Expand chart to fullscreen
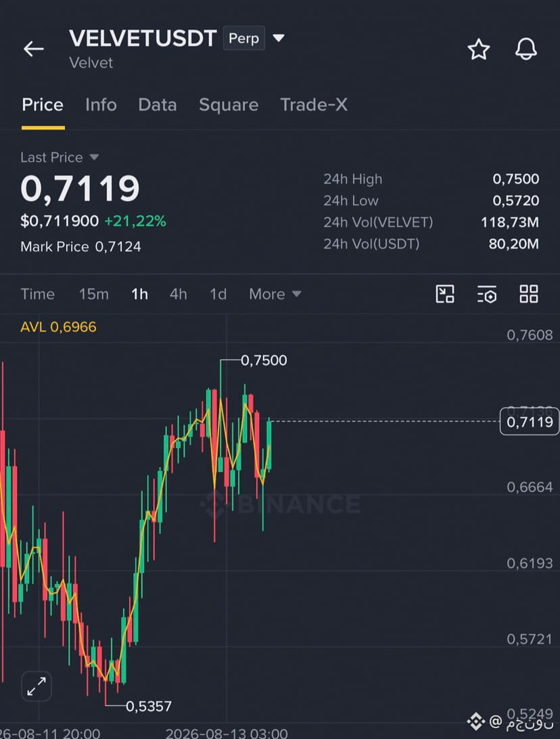 (37, 686)
